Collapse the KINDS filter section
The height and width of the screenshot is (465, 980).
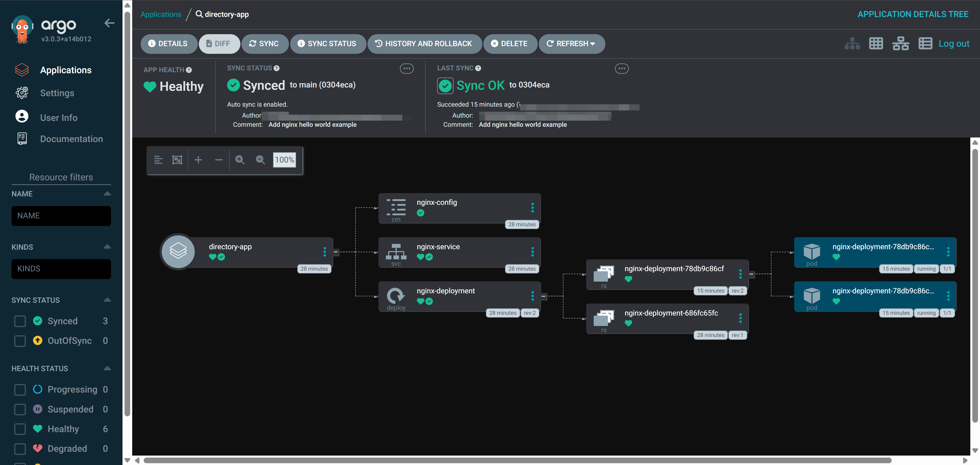[107, 247]
